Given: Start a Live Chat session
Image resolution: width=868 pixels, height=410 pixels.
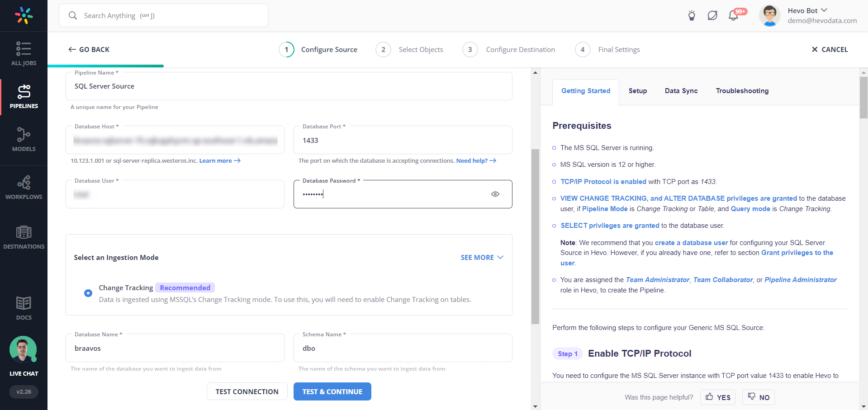Looking at the screenshot, I should point(24,356).
